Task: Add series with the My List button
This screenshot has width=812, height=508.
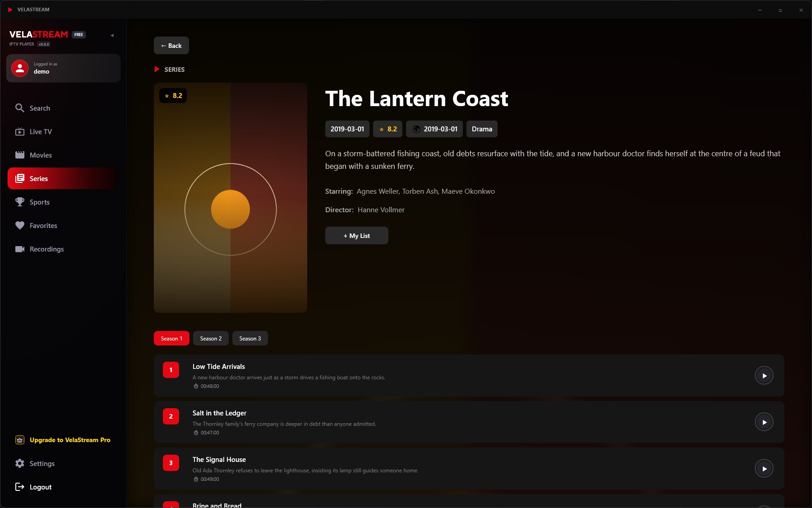Action: click(357, 236)
